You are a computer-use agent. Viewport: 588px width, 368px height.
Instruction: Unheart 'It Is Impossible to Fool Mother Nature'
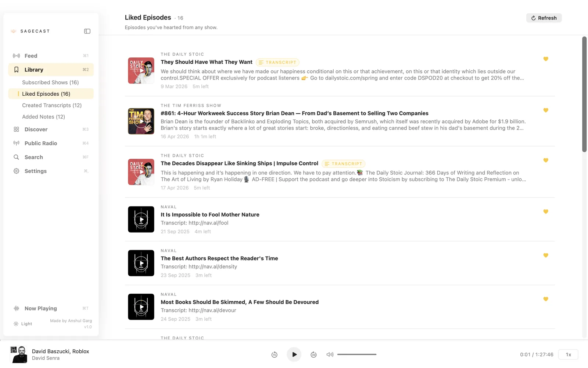tap(545, 212)
